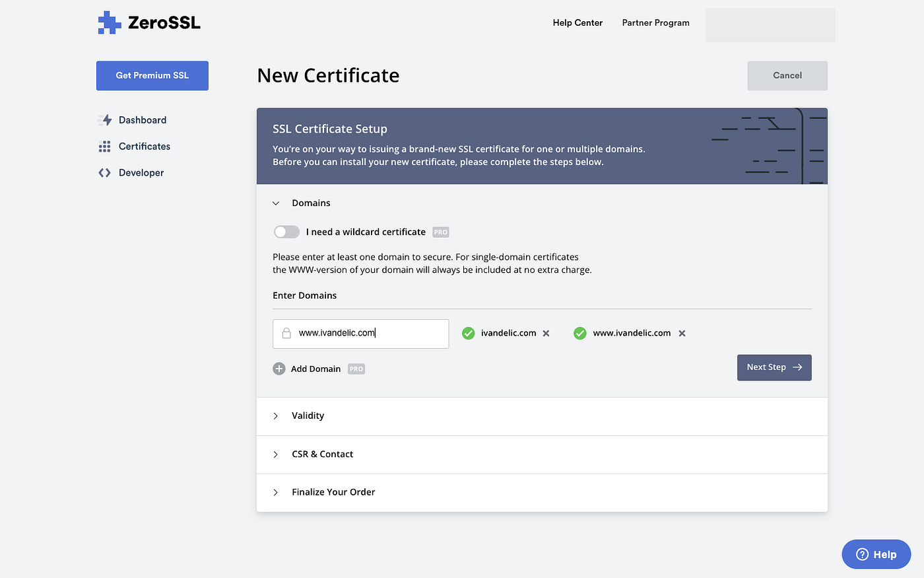Click the Developer code brackets icon

click(x=104, y=173)
